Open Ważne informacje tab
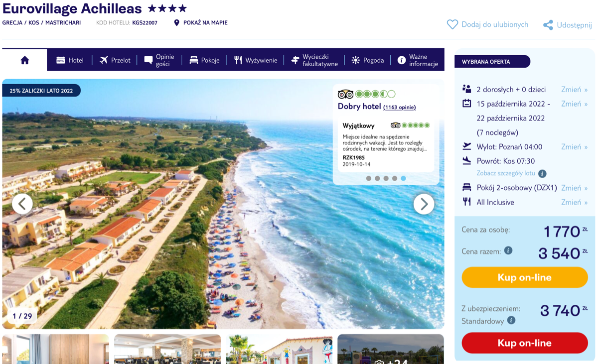This screenshot has height=364, width=598. tap(418, 60)
